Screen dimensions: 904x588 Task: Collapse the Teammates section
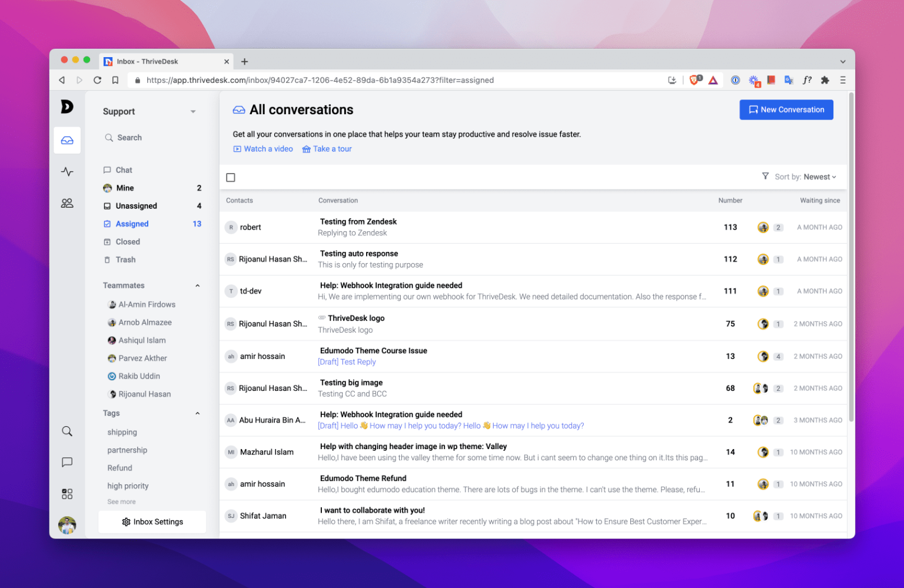(198, 285)
